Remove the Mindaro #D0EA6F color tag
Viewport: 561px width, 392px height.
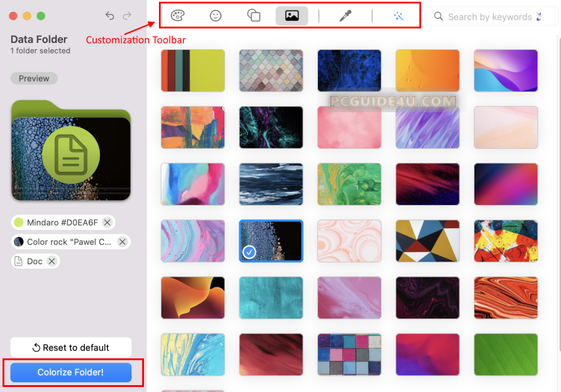point(107,222)
